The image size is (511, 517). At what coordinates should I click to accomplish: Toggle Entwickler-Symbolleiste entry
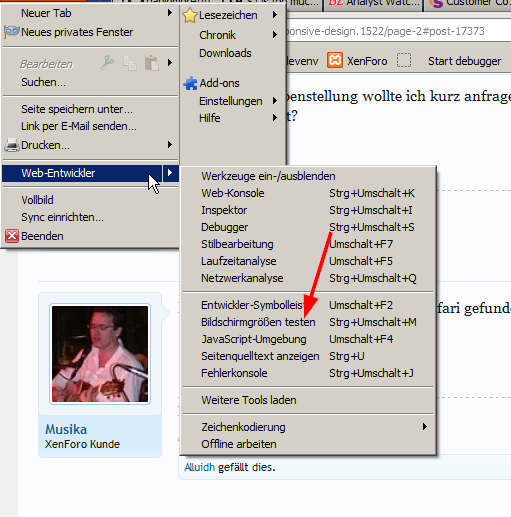click(308, 305)
